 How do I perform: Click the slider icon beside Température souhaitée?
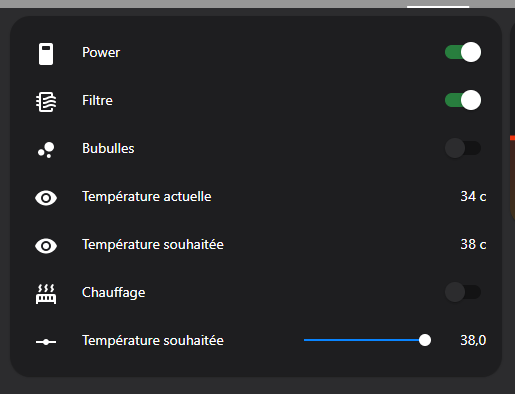click(x=46, y=342)
